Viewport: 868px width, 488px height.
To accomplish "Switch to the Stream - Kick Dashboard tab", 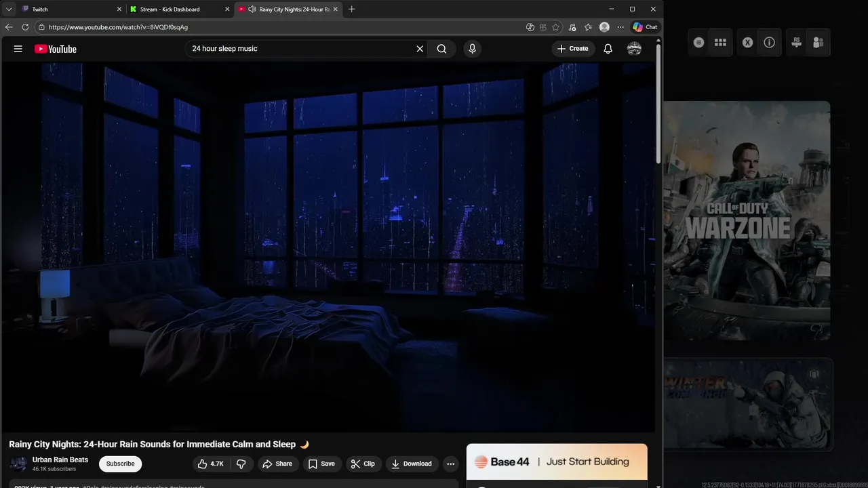I will coord(180,9).
